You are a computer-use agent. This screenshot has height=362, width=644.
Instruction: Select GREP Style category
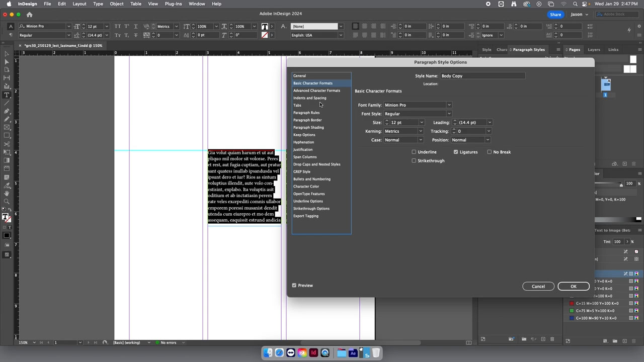click(302, 172)
